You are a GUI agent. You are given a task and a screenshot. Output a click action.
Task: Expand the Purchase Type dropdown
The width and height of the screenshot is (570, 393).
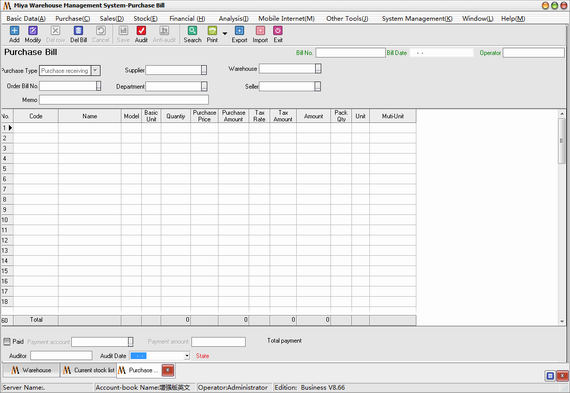click(x=95, y=71)
